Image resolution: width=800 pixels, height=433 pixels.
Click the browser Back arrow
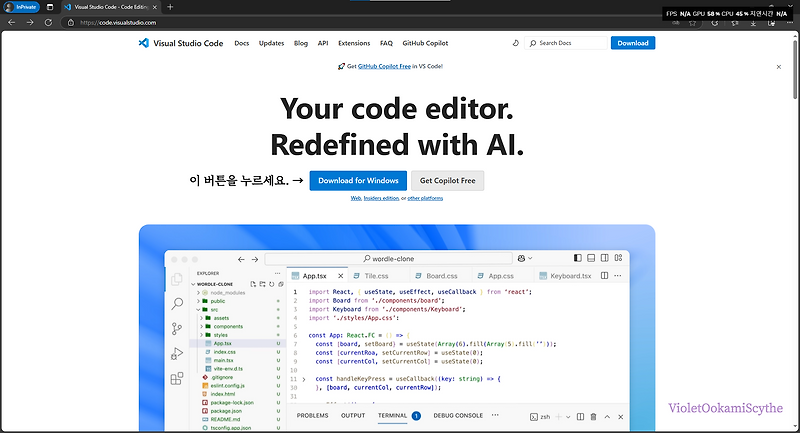tap(12, 22)
